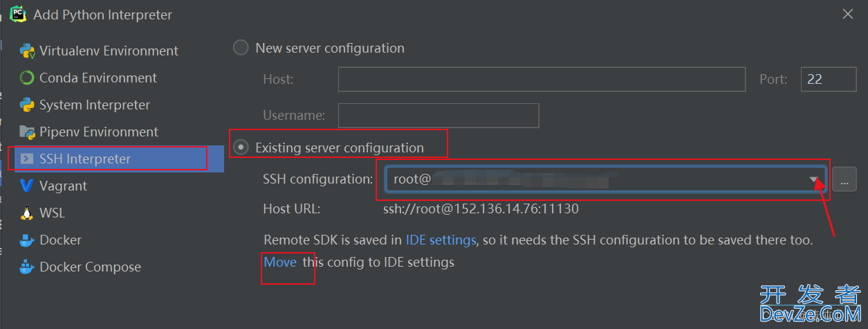Screen dimensions: 868x329
Task: Open System Interpreter section
Action: click(95, 105)
